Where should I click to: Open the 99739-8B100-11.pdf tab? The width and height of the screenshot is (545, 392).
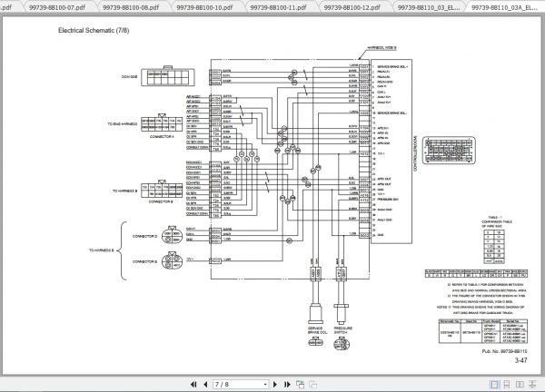(278, 7)
